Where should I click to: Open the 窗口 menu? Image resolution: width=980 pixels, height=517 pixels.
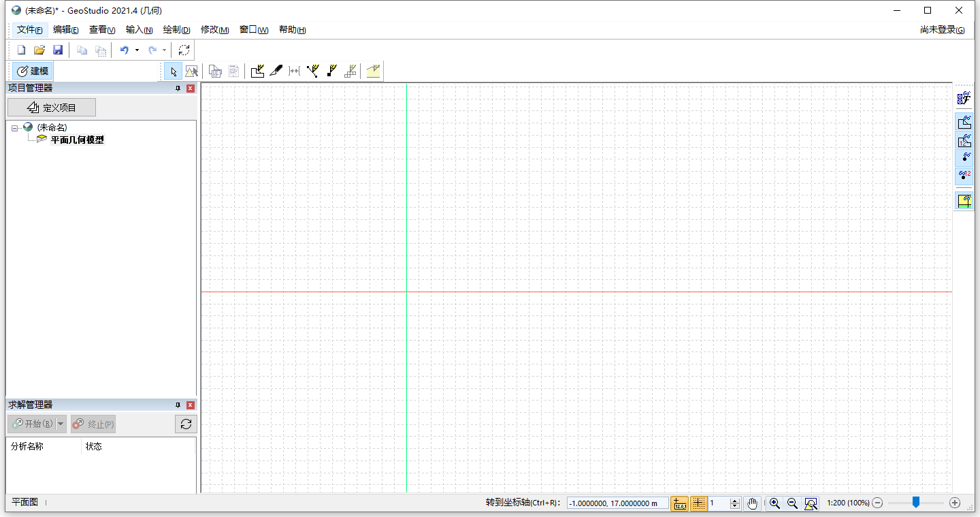pos(254,30)
